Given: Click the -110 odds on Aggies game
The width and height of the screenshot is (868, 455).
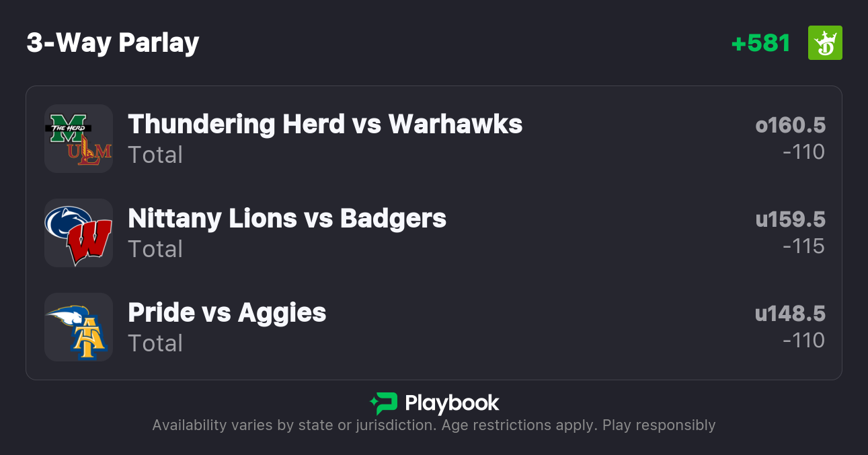Looking at the screenshot, I should [803, 341].
